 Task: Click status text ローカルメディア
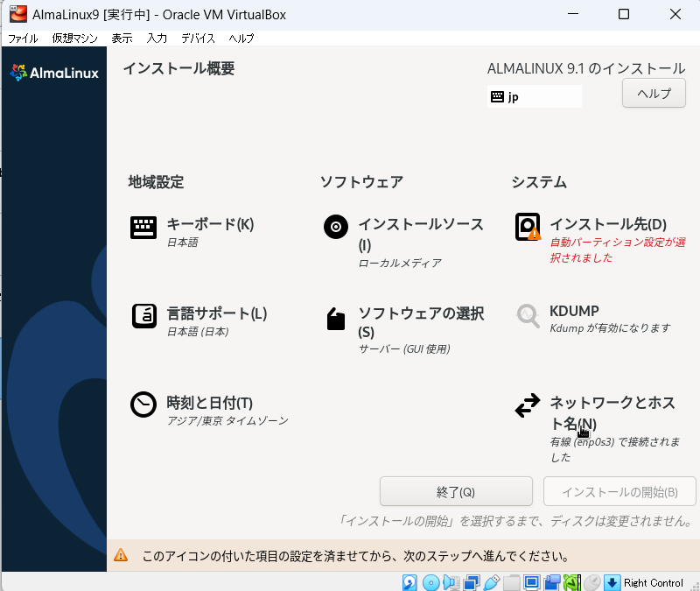coord(400,264)
